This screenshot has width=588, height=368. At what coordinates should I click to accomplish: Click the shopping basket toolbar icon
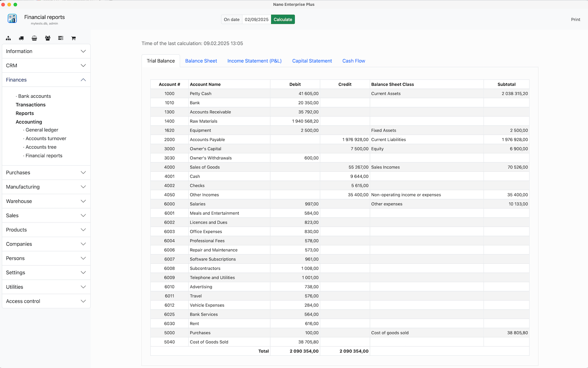coord(34,38)
